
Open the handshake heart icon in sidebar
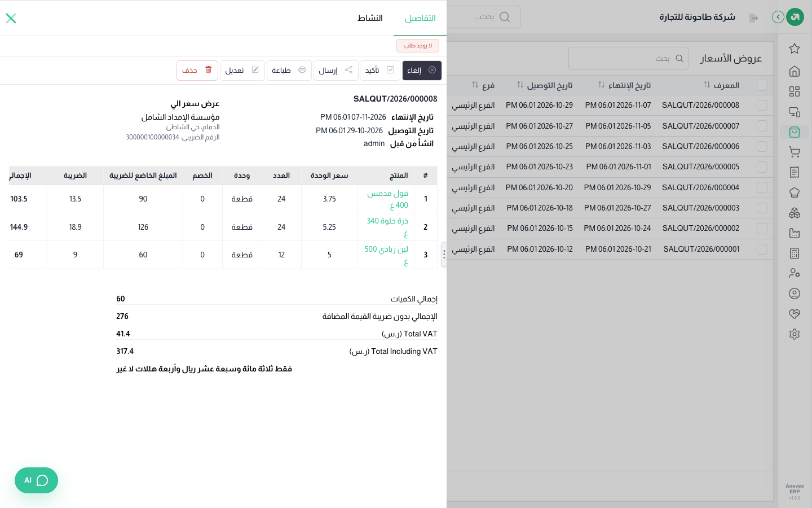795,314
